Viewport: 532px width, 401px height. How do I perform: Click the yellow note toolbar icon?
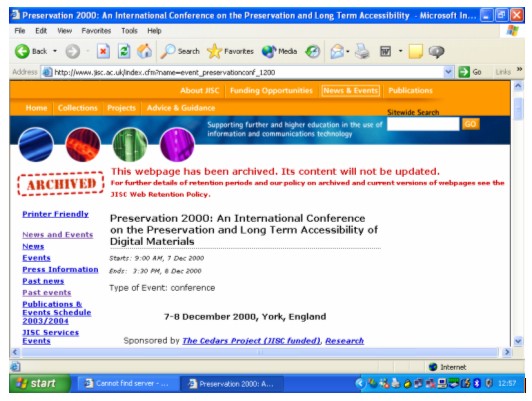(x=416, y=52)
